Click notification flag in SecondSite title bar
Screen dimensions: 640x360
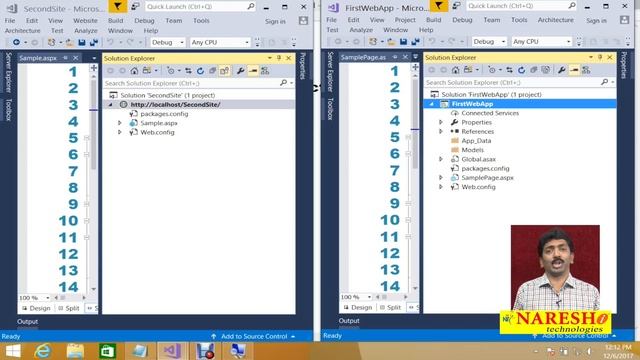(118, 7)
